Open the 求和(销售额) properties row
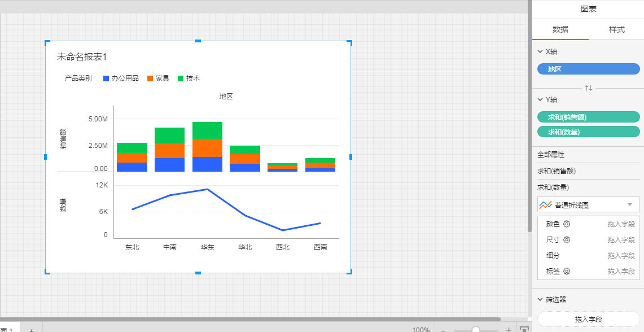The height and width of the screenshot is (332, 644). click(x=589, y=171)
